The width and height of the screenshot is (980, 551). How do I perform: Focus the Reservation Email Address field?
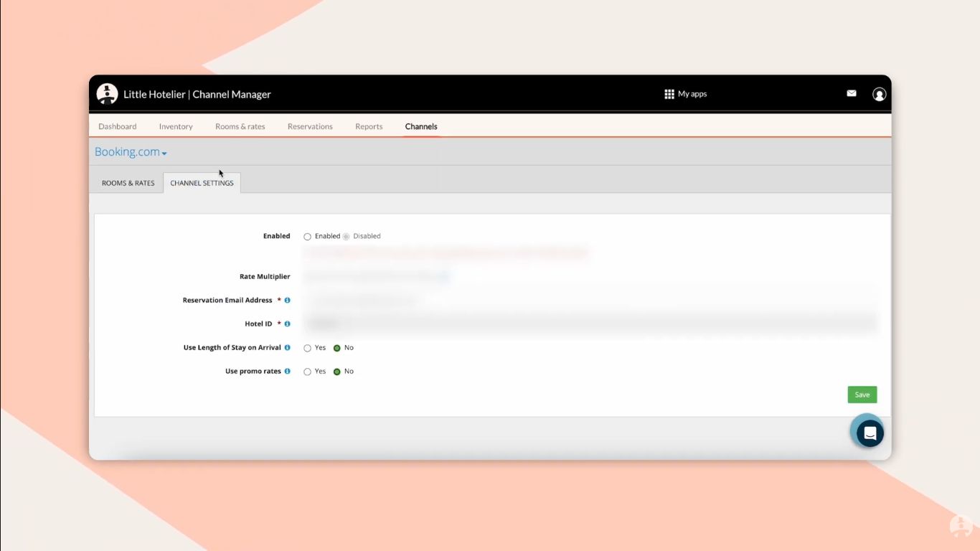[x=591, y=300]
